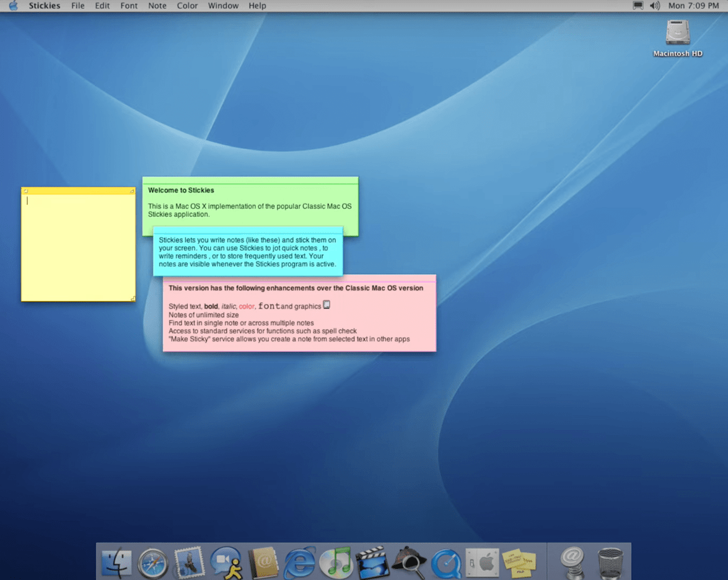Viewport: 728px width, 580px height.
Task: Click the yellow note's top-right zoom box
Action: point(131,191)
